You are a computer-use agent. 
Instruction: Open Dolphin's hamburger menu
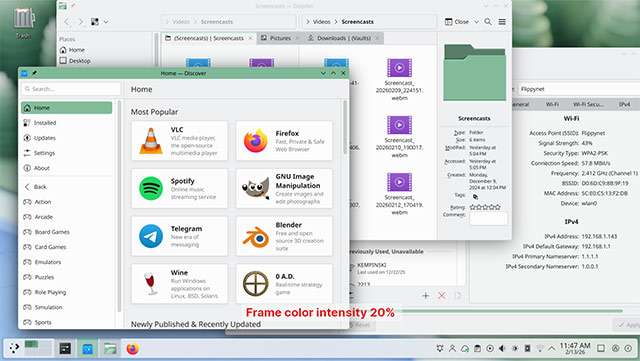pyautogui.click(x=502, y=22)
